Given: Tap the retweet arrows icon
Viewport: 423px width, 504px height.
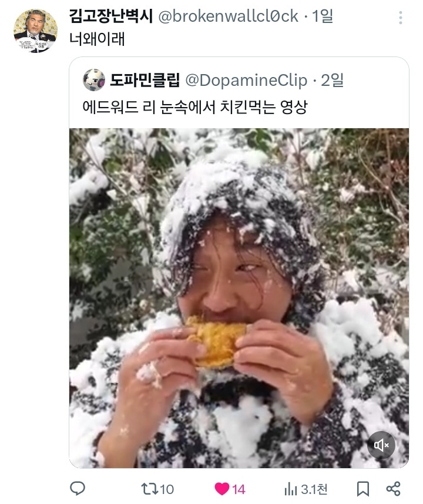Looking at the screenshot, I should point(150,488).
